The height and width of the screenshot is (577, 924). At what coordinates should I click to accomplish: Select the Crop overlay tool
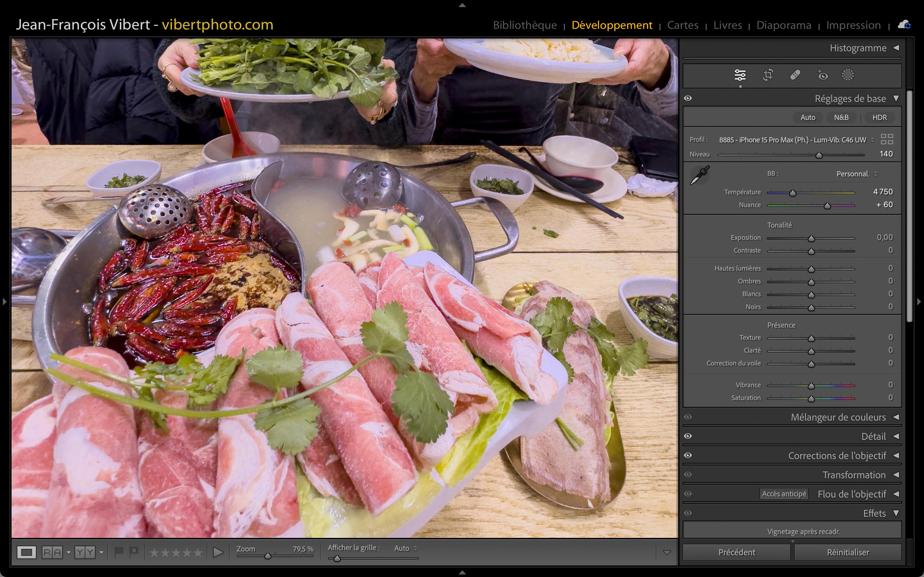[768, 75]
